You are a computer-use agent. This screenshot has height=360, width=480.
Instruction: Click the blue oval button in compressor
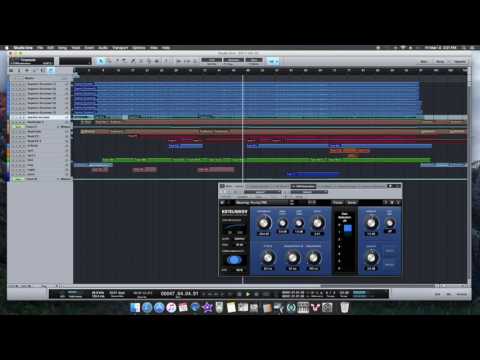(234, 260)
